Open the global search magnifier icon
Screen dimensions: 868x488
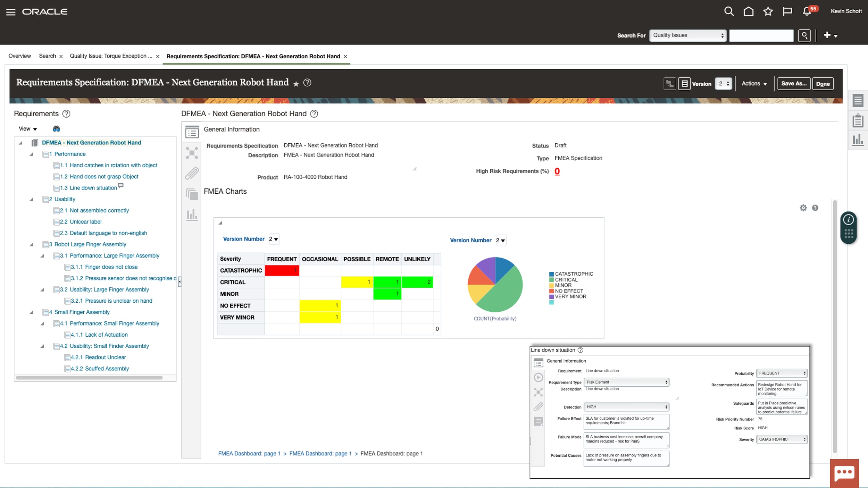click(729, 11)
